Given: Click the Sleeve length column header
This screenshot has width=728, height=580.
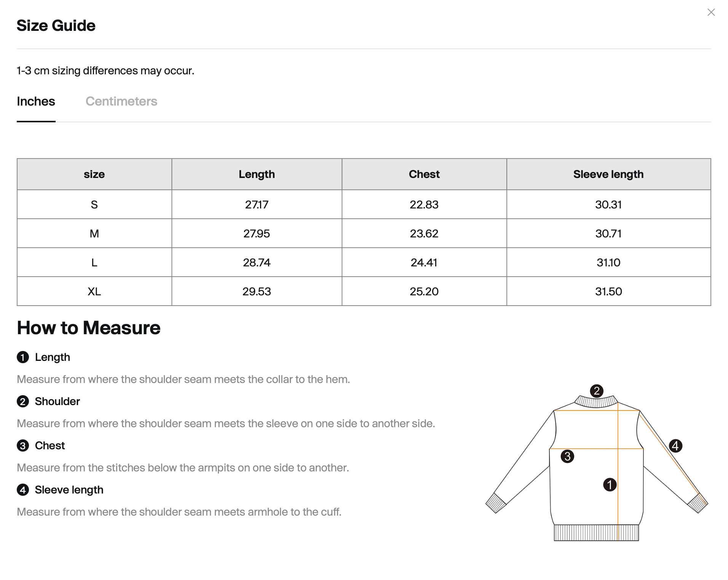Looking at the screenshot, I should (x=608, y=175).
